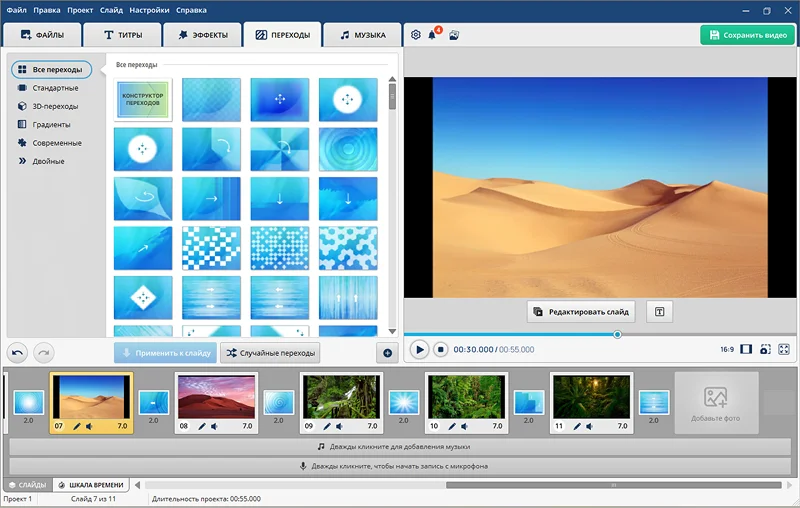This screenshot has height=508, width=800.
Task: Open the settings gear icon in toolbar
Action: click(x=416, y=35)
